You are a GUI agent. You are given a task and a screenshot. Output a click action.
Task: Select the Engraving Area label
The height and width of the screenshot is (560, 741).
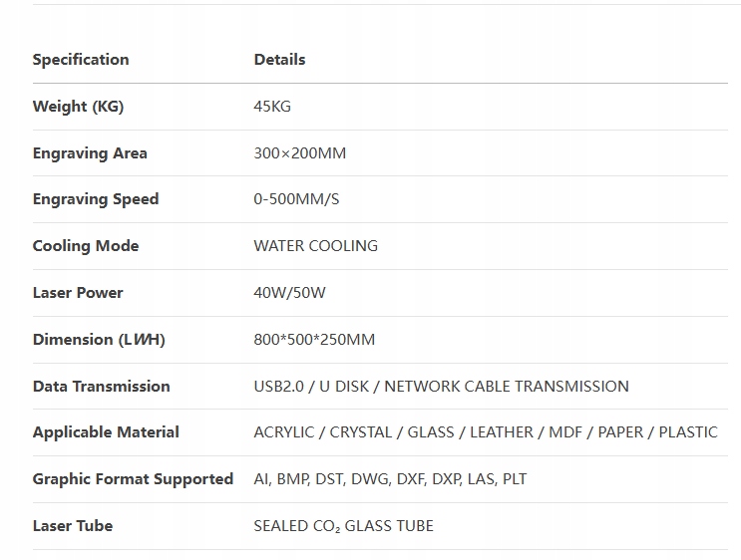click(90, 153)
